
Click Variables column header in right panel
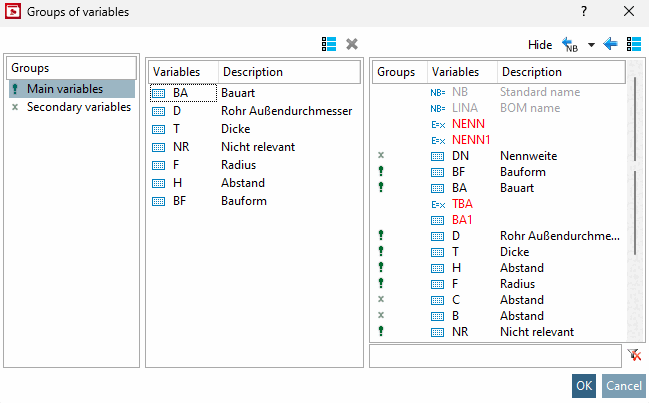coord(462,72)
